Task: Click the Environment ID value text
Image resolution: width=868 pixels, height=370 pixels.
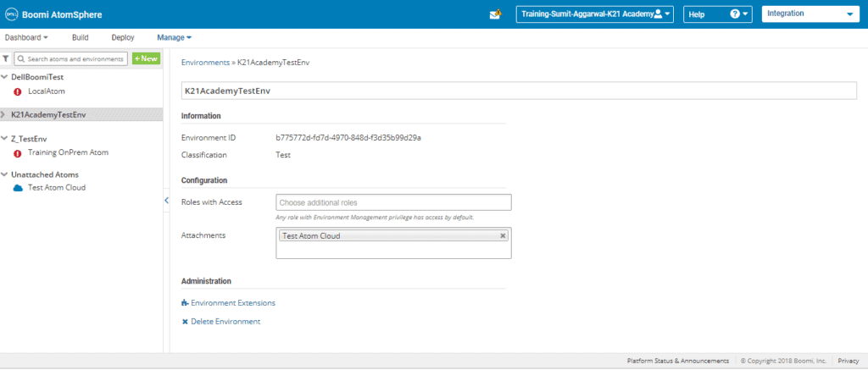Action: (348, 138)
